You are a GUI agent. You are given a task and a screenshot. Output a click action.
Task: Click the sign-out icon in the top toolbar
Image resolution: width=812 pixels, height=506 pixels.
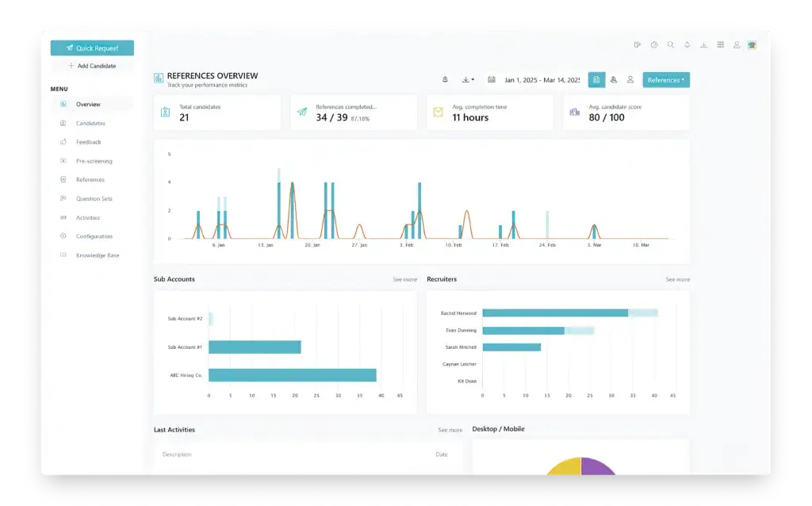click(637, 45)
